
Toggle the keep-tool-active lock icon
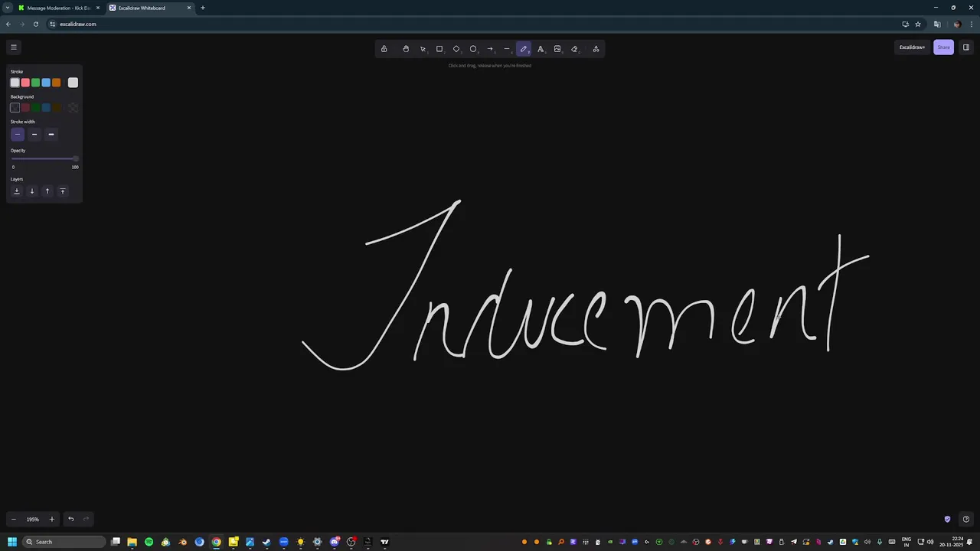[x=384, y=49]
